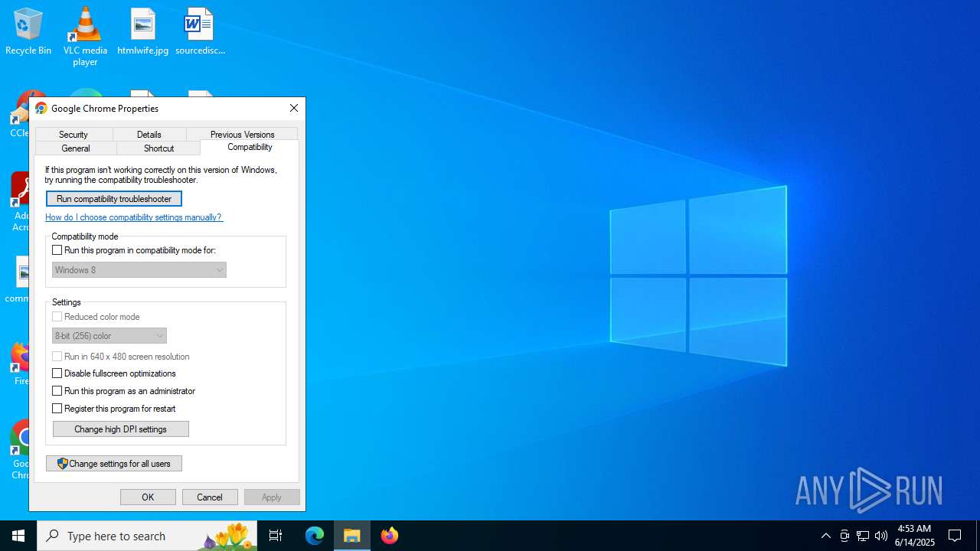Click the Windows Start button
This screenshot has height=551, width=980.
coord(18,536)
